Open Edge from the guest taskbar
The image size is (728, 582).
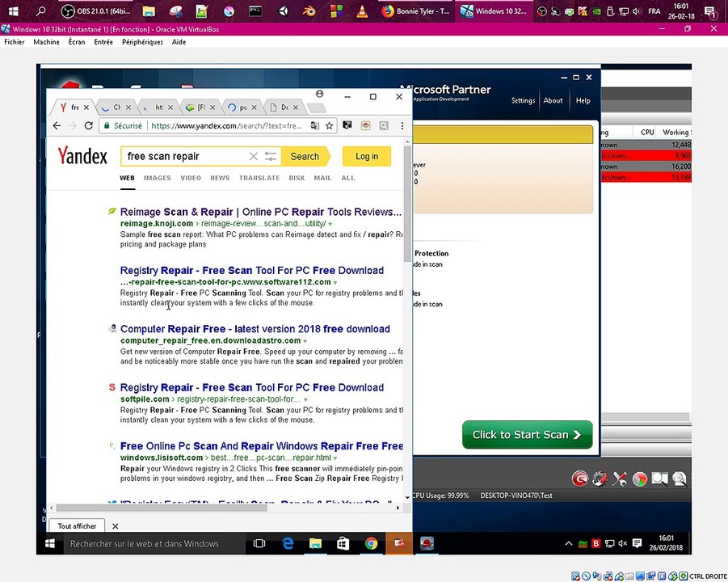(288, 543)
